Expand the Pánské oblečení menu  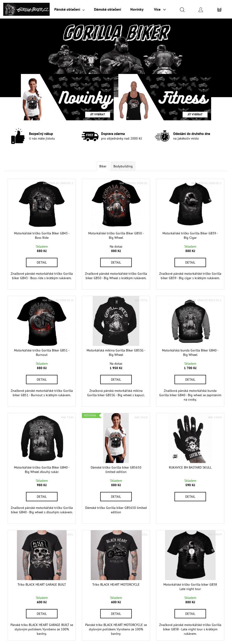(69, 10)
